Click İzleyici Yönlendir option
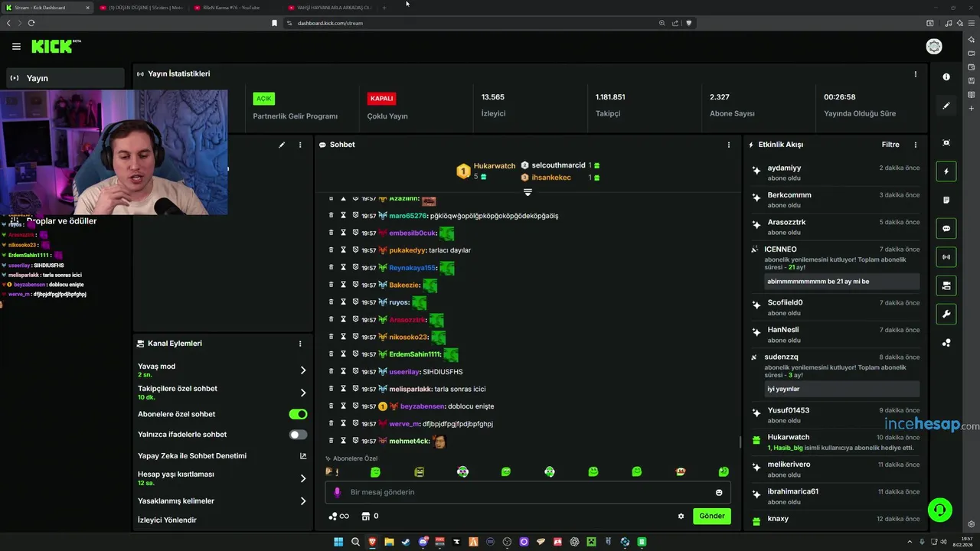Screen dimensions: 980x551 (x=167, y=520)
